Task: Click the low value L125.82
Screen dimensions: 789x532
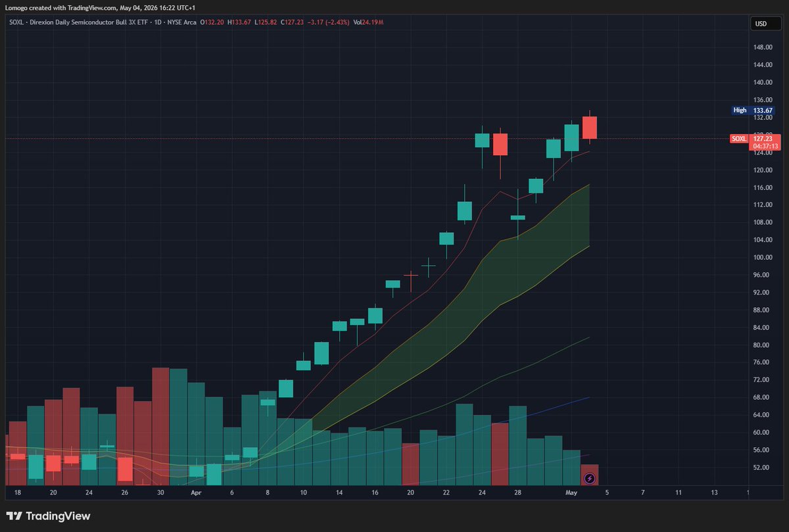Action: click(267, 22)
